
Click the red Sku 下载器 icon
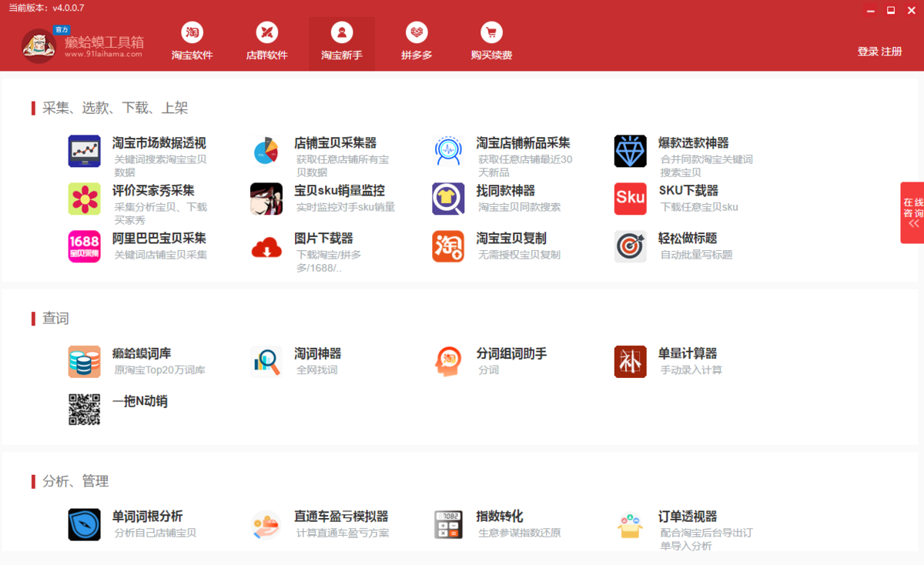click(x=630, y=199)
